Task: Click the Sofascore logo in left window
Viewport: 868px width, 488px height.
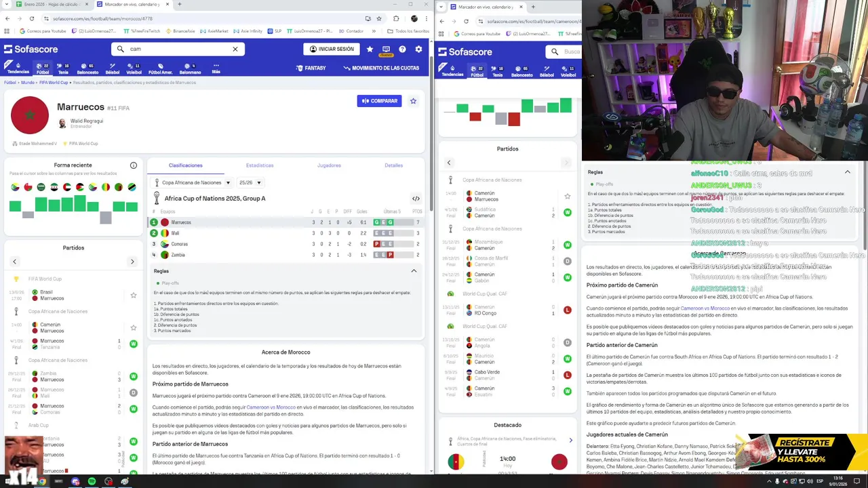Action: coord(31,49)
